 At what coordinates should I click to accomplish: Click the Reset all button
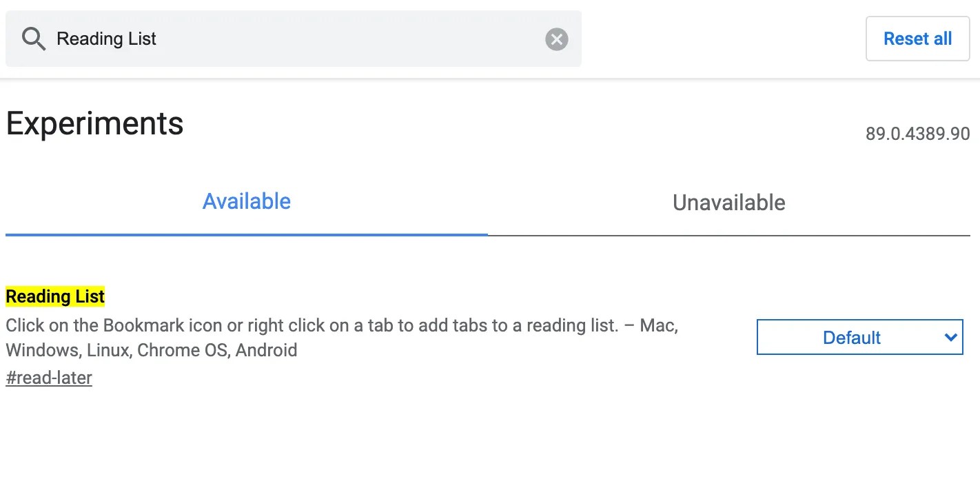point(917,39)
